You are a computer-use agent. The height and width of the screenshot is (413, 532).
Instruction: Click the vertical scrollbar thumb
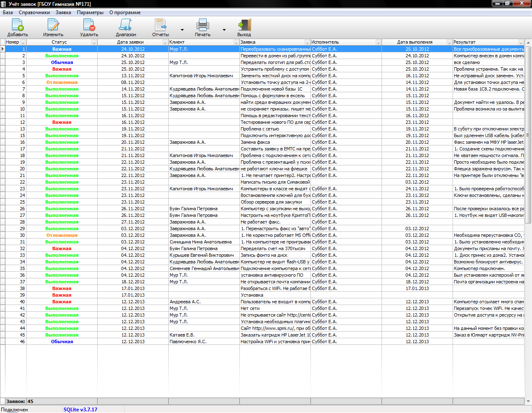tap(528, 134)
